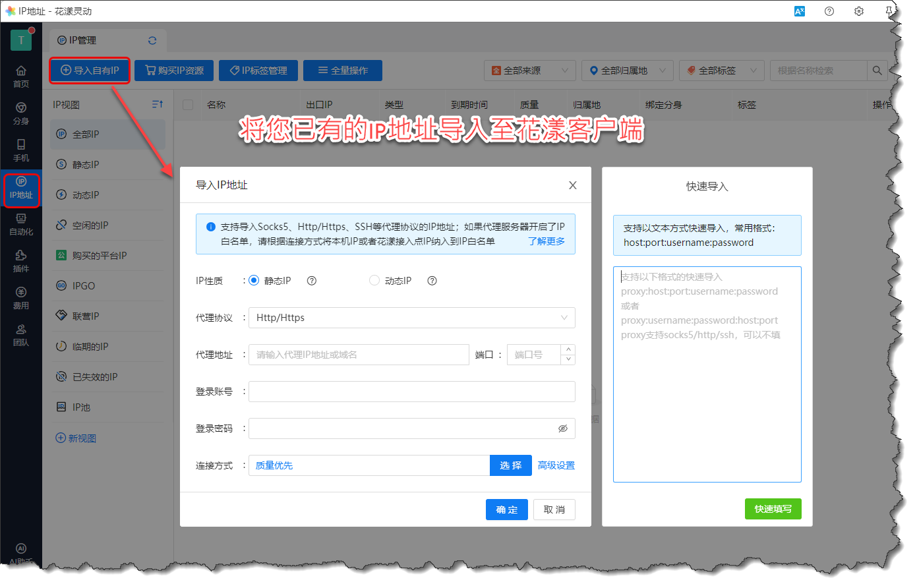The height and width of the screenshot is (588, 917).
Task: Select the 动态IP radio button
Action: pos(374,281)
